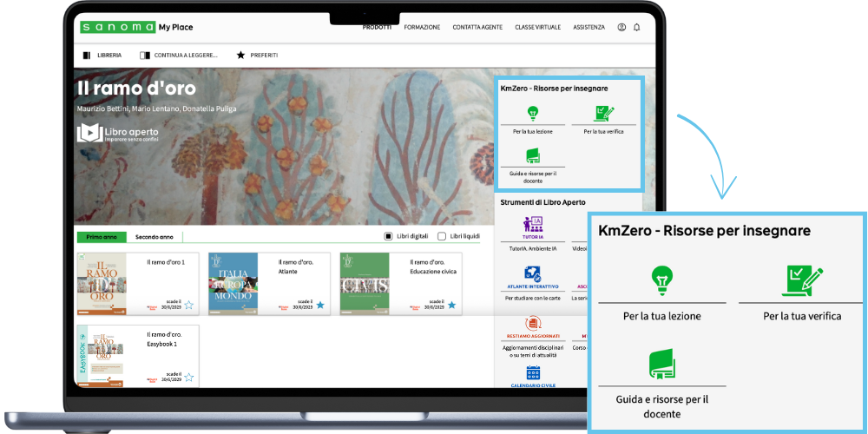Open the Libreria bookshelf icon
Viewport: 868px width, 434px height.
coord(86,56)
